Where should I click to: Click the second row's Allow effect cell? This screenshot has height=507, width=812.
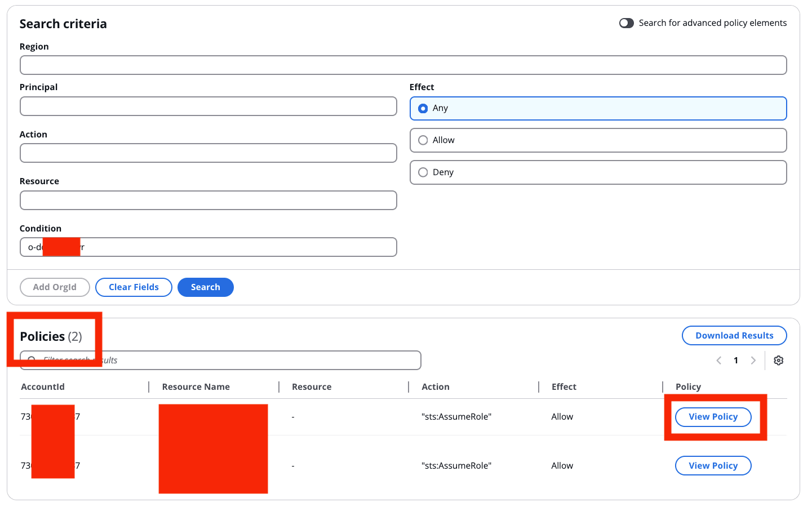pos(562,466)
